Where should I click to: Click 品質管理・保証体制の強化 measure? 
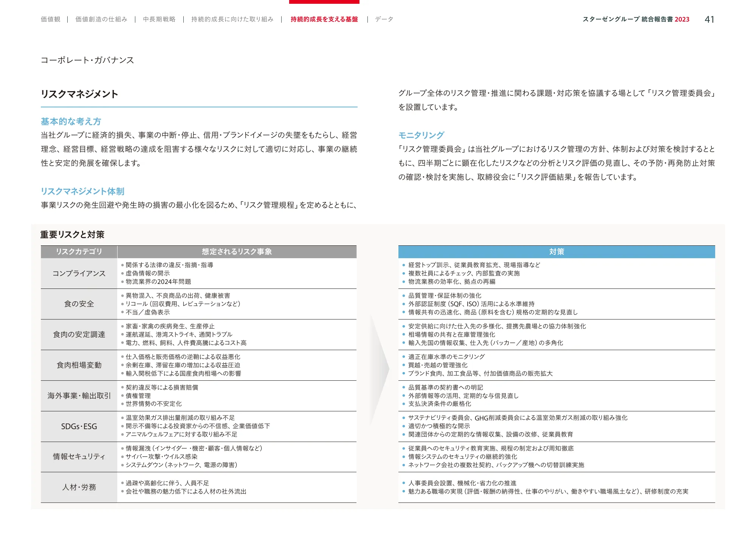(x=445, y=296)
